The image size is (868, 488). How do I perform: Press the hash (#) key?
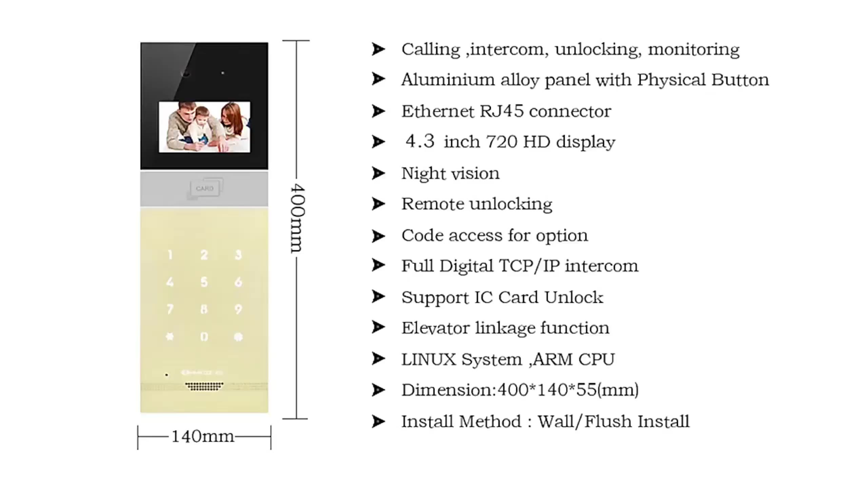(237, 337)
